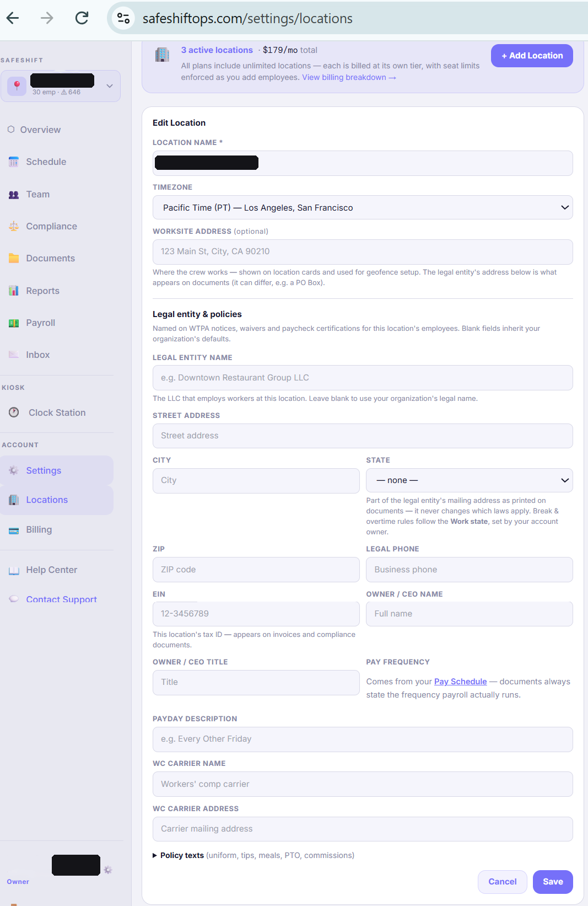
Task: Click the Schedule calendar icon
Action: (x=14, y=162)
